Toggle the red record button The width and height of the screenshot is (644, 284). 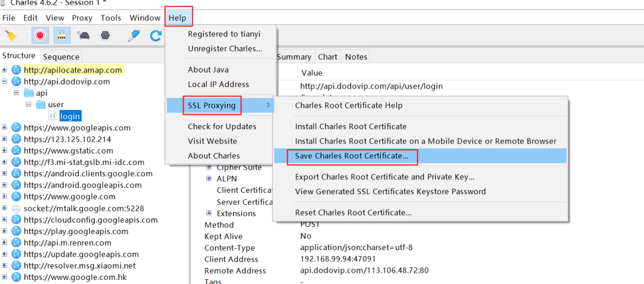click(40, 36)
